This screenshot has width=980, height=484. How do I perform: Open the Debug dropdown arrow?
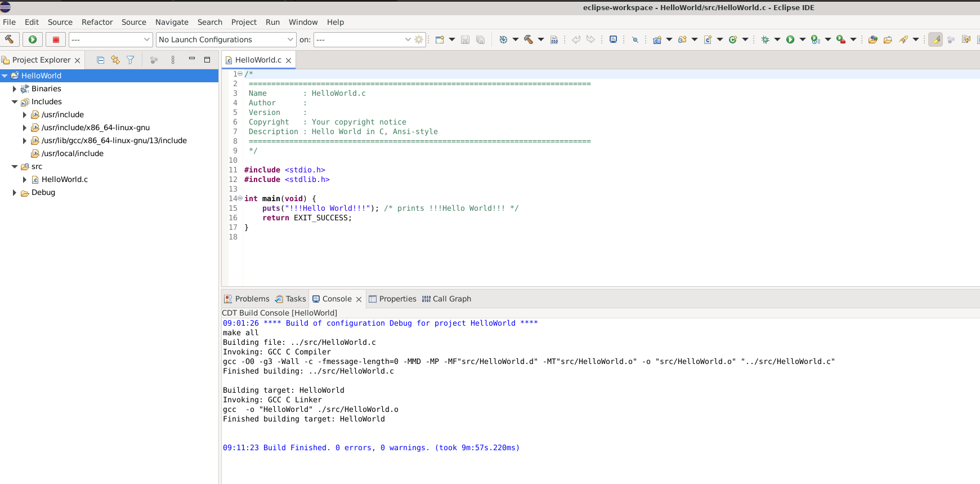[x=777, y=39]
